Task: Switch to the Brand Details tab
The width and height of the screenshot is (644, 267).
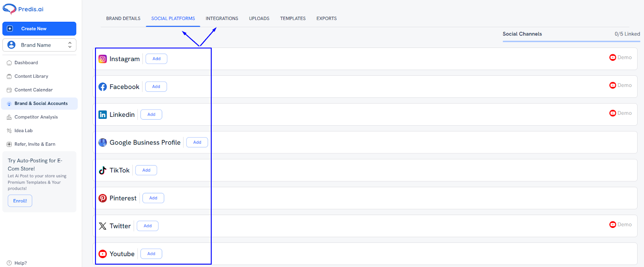Action: click(x=123, y=19)
